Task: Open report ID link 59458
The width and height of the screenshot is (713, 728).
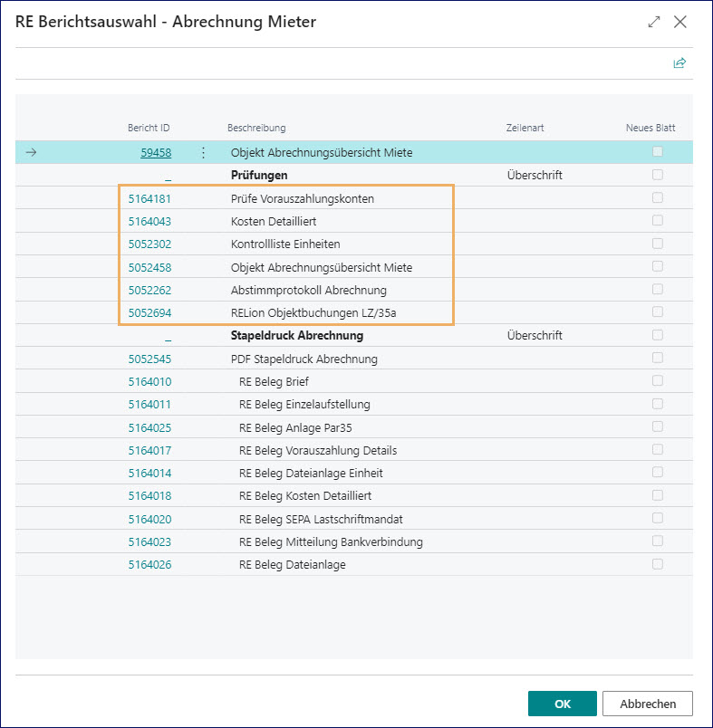Action: (x=156, y=152)
